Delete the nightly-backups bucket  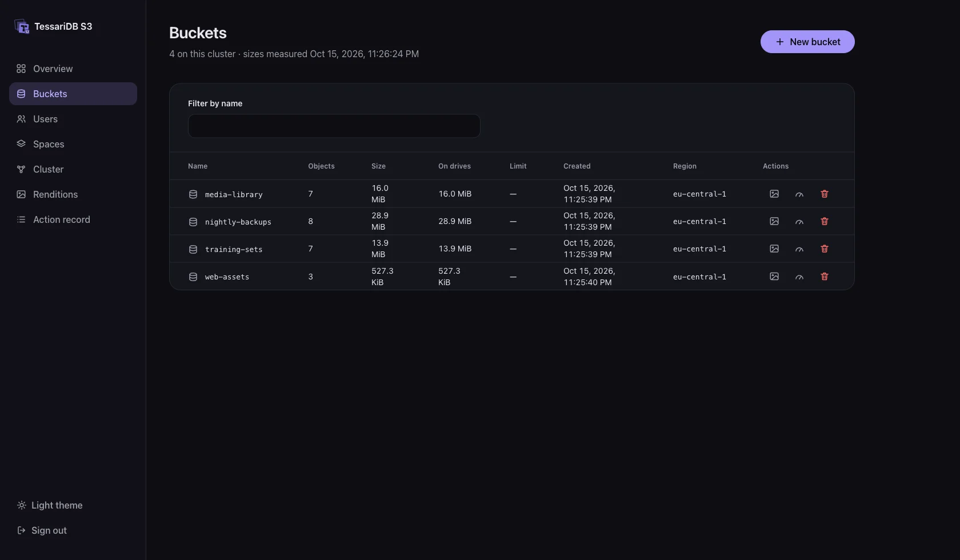(x=825, y=221)
